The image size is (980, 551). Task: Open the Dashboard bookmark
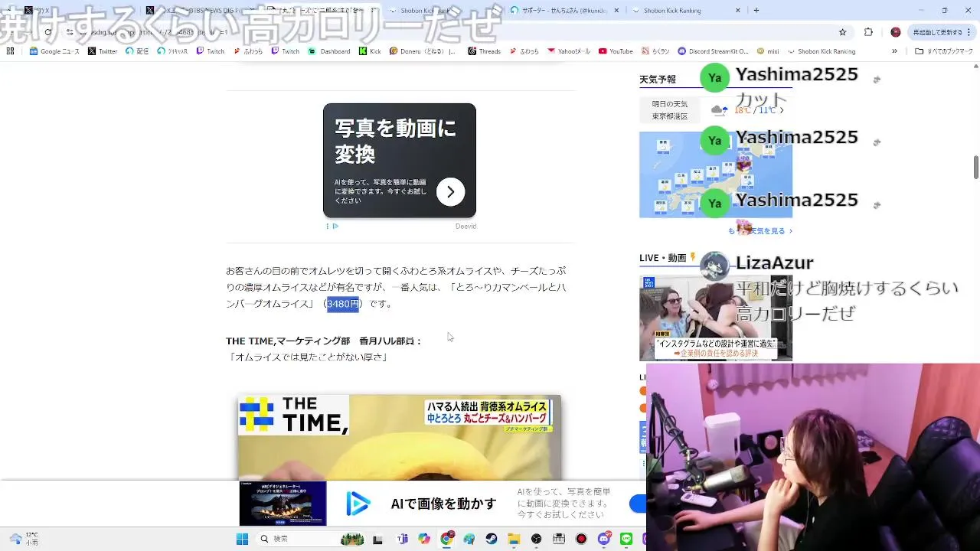tap(329, 51)
